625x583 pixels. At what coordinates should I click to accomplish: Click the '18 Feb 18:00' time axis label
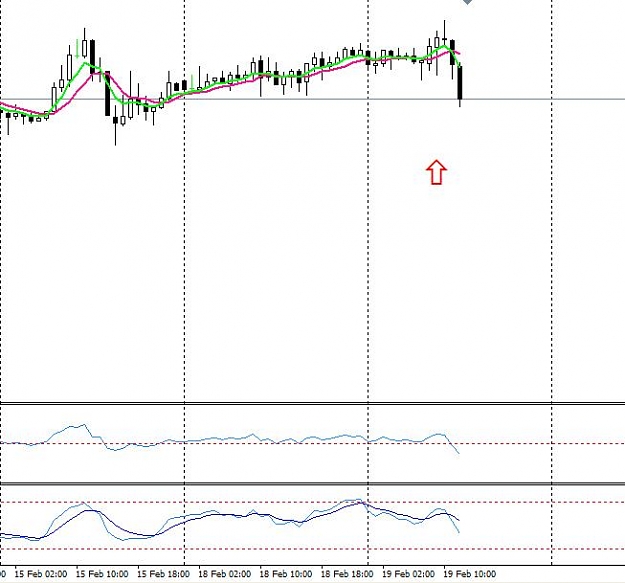coord(347,574)
